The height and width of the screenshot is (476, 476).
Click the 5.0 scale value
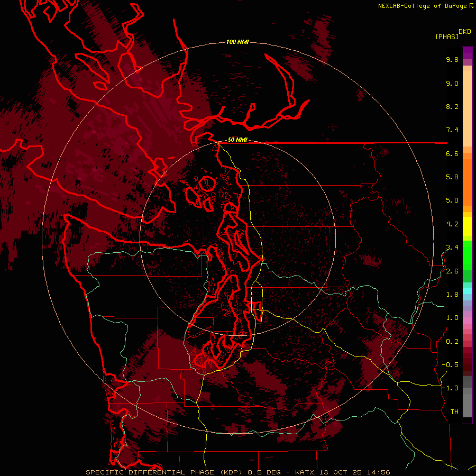point(452,200)
